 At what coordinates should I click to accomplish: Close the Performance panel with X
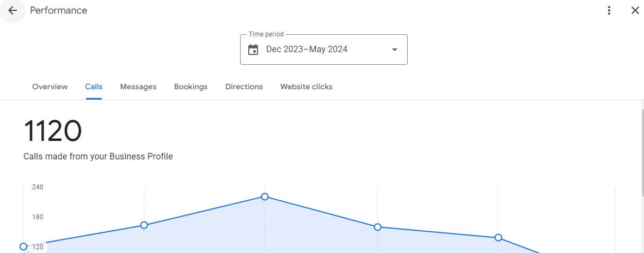tap(635, 10)
